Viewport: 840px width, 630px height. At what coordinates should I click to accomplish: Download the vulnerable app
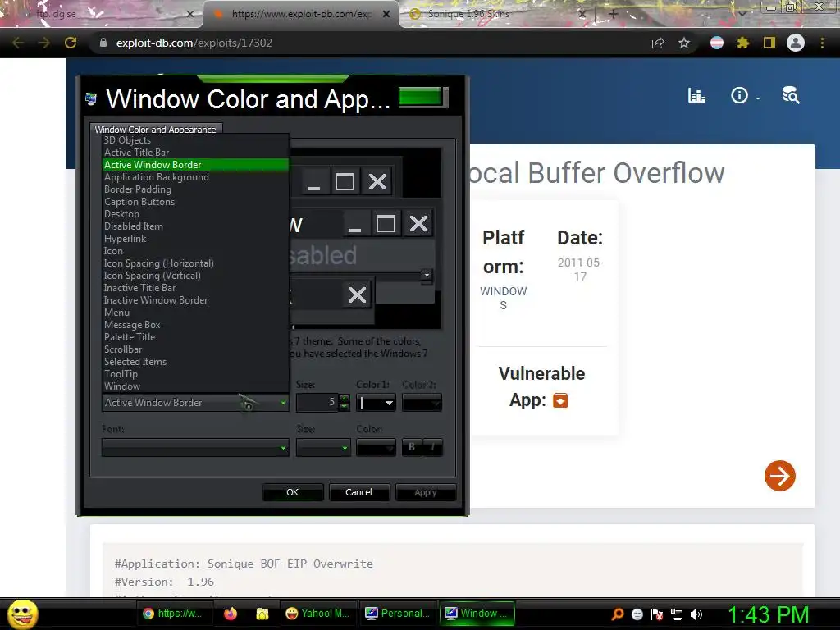tap(560, 400)
